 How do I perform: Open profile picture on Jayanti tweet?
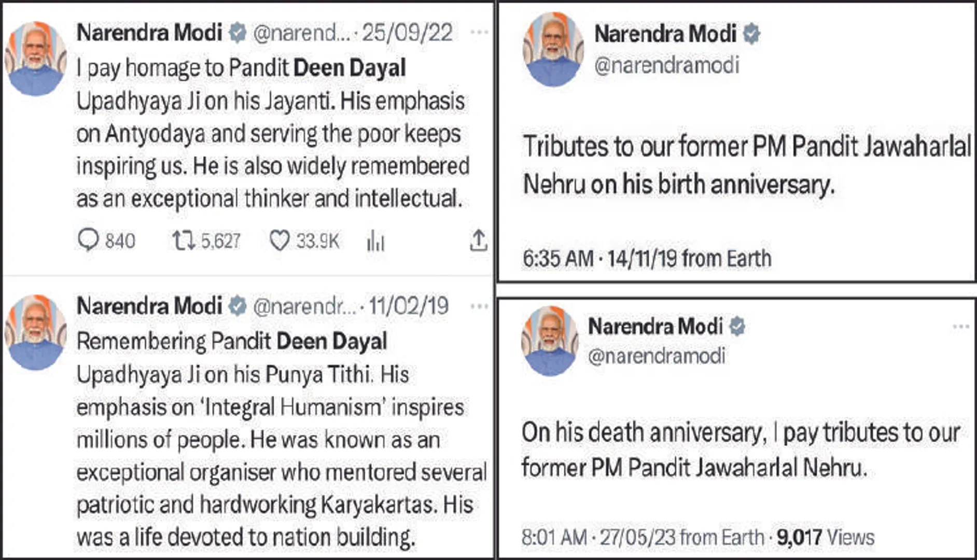click(x=35, y=58)
